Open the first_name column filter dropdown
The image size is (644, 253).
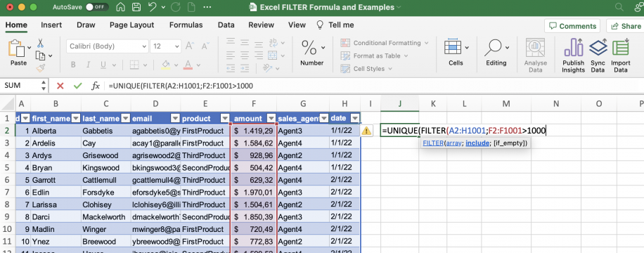75,119
